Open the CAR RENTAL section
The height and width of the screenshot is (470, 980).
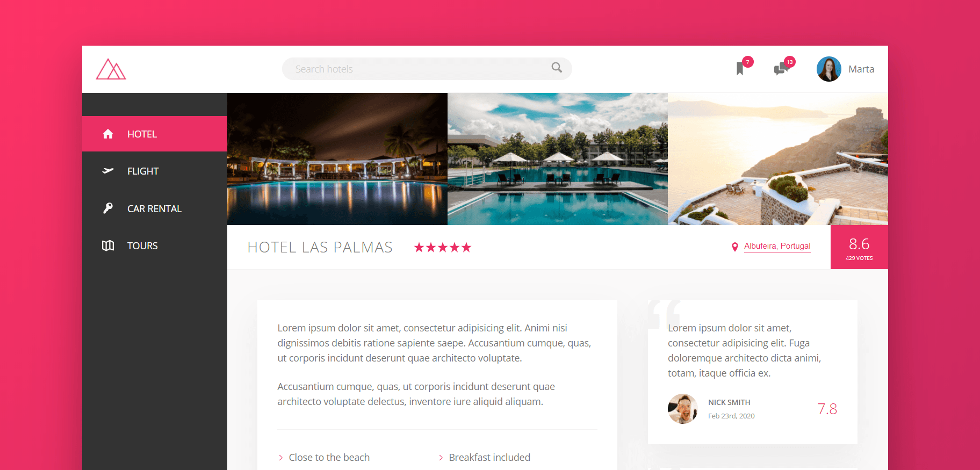coord(155,208)
